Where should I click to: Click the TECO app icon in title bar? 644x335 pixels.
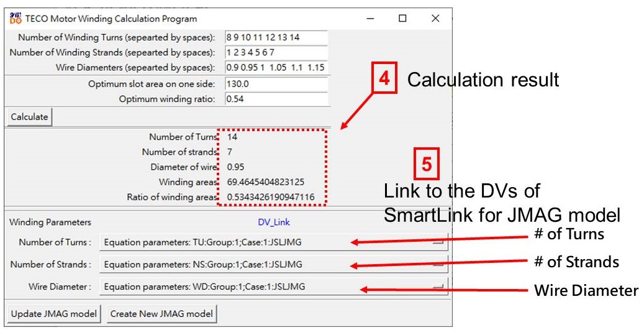point(15,19)
